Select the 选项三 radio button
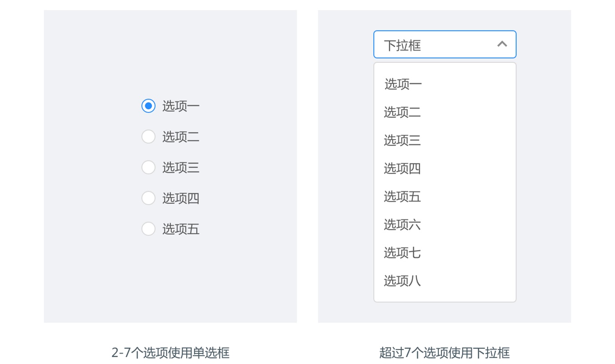Image resolution: width=615 pixels, height=364 pixels. tap(148, 167)
